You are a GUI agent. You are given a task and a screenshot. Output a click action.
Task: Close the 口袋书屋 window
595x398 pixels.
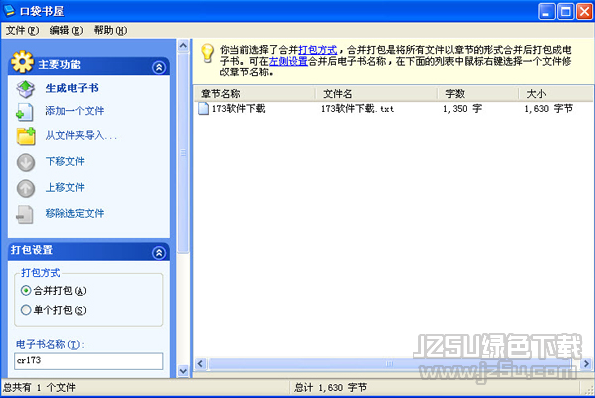coord(584,11)
